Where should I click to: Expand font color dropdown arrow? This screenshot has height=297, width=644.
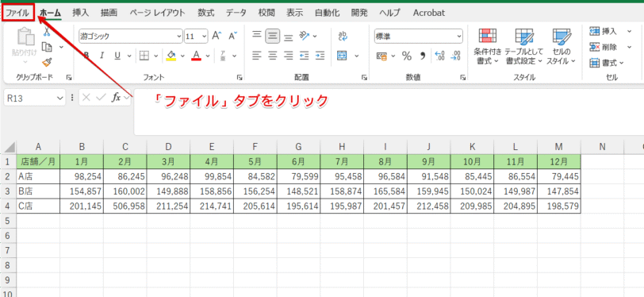point(208,56)
